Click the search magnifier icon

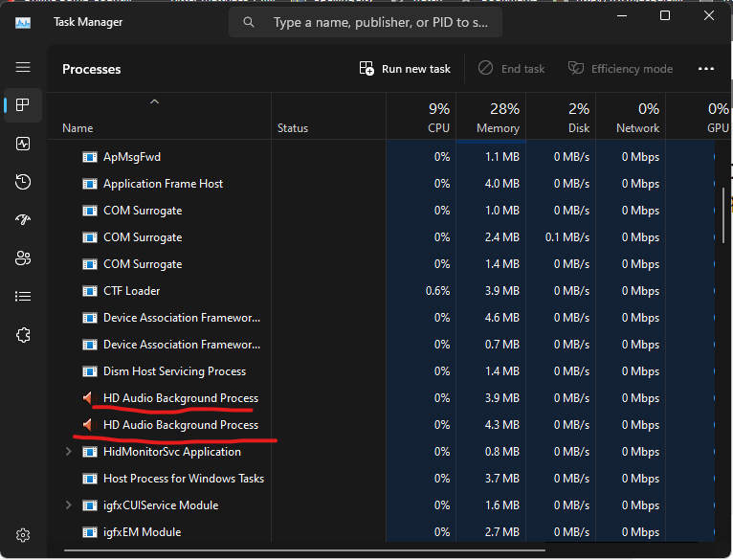[249, 22]
